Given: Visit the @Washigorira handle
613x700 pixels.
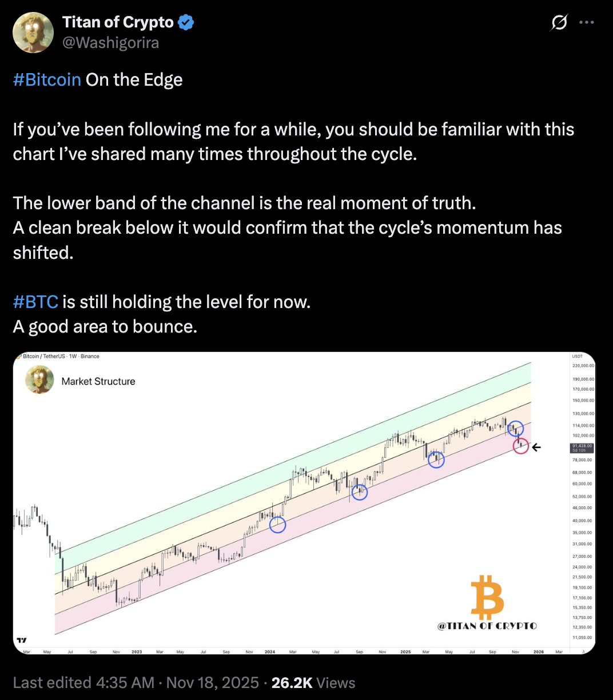Looking at the screenshot, I should (x=110, y=43).
